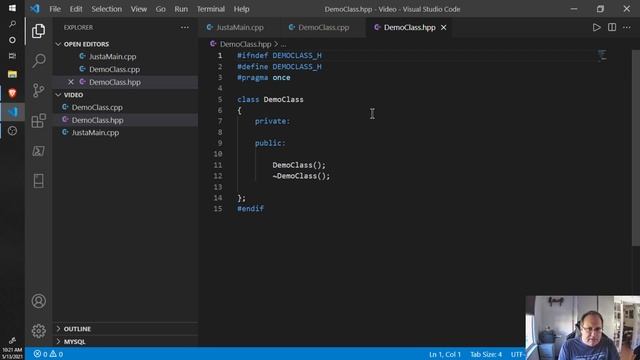Select JustaMain.cpp in Open Editors

point(112,57)
